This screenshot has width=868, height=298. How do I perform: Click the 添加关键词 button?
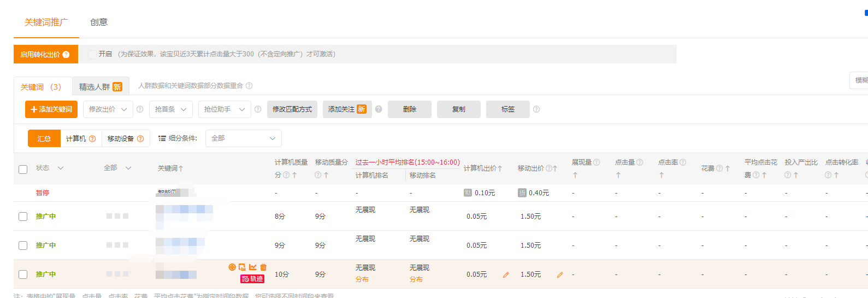pyautogui.click(x=51, y=109)
